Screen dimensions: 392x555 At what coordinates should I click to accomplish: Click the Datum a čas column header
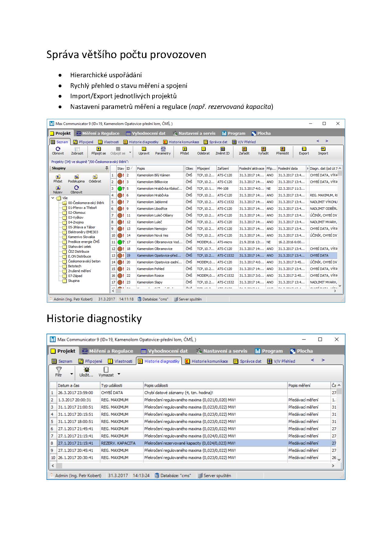78,385
